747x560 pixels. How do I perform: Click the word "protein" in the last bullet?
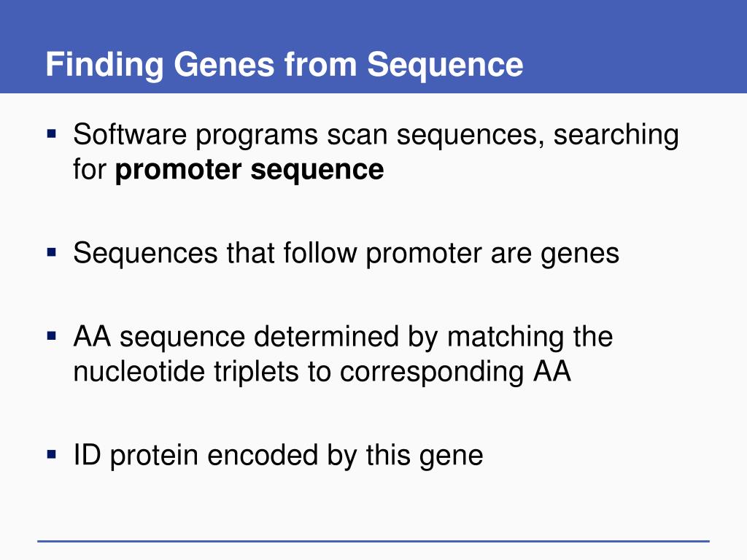[x=155, y=456]
